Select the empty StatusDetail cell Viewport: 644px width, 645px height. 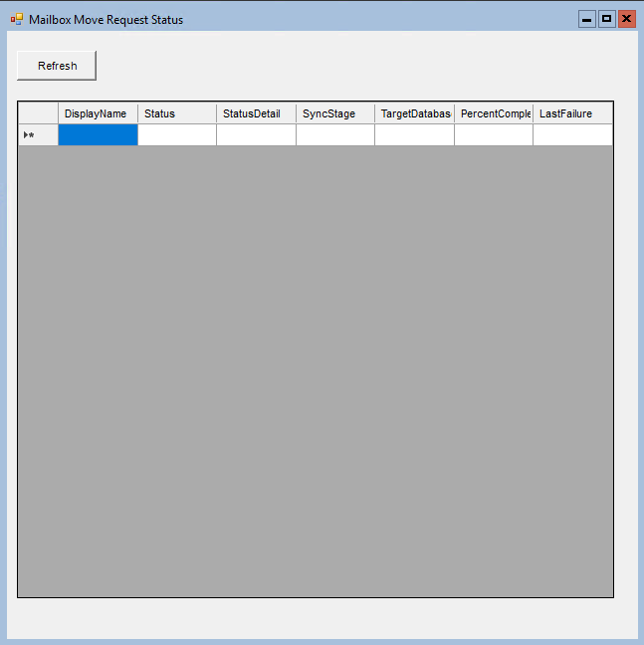point(256,135)
